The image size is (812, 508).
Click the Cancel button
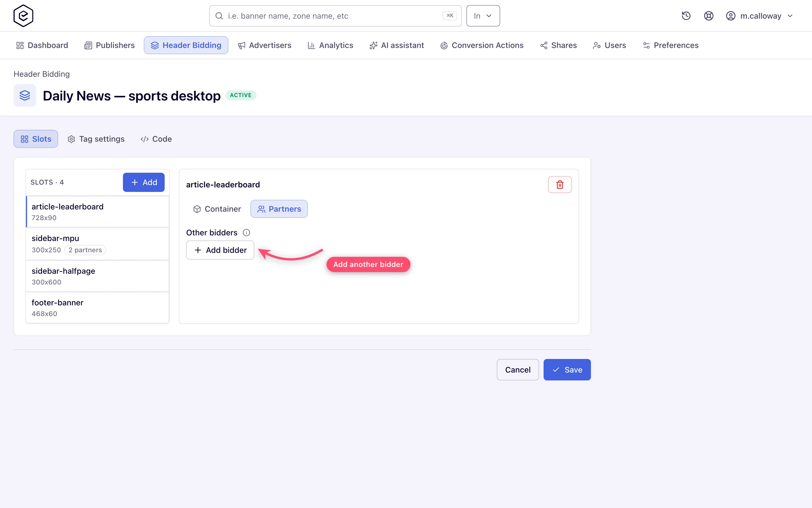coord(518,370)
